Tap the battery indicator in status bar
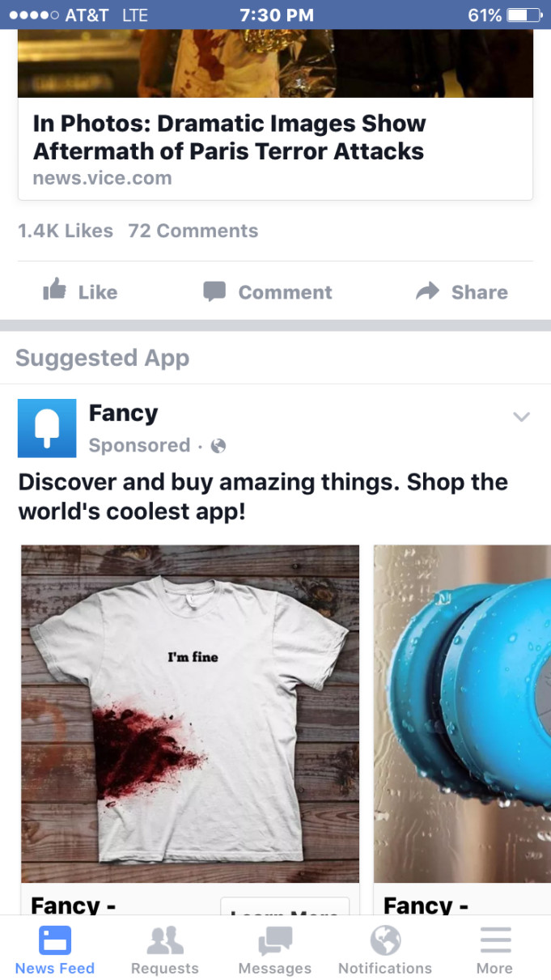This screenshot has height=980, width=551. (524, 15)
